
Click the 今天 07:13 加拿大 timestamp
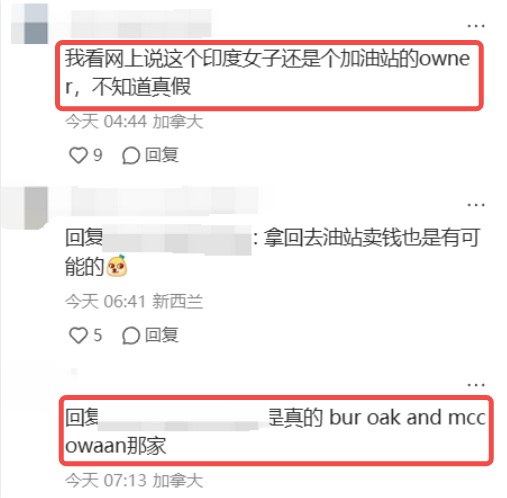point(134,481)
